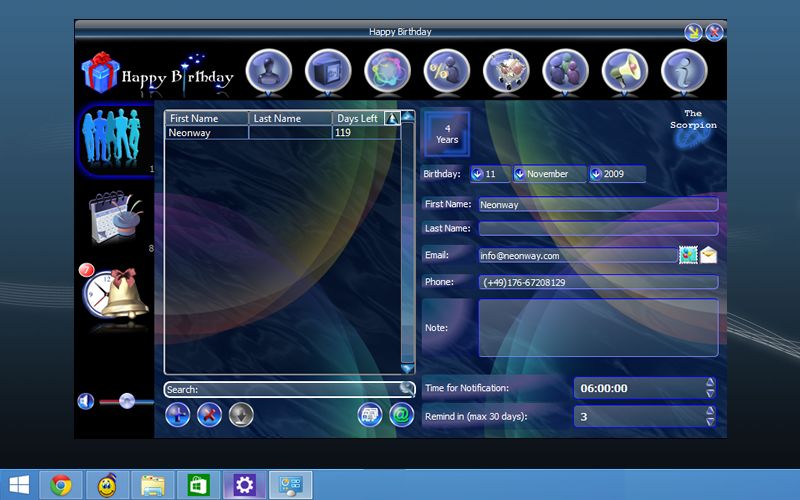Increase Time for Notification with up arrow
Image resolution: width=800 pixels, height=500 pixels.
coord(710,382)
